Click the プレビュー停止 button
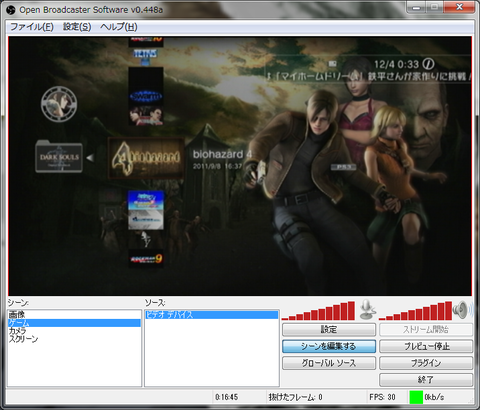This screenshot has width=480, height=410. coord(426,346)
